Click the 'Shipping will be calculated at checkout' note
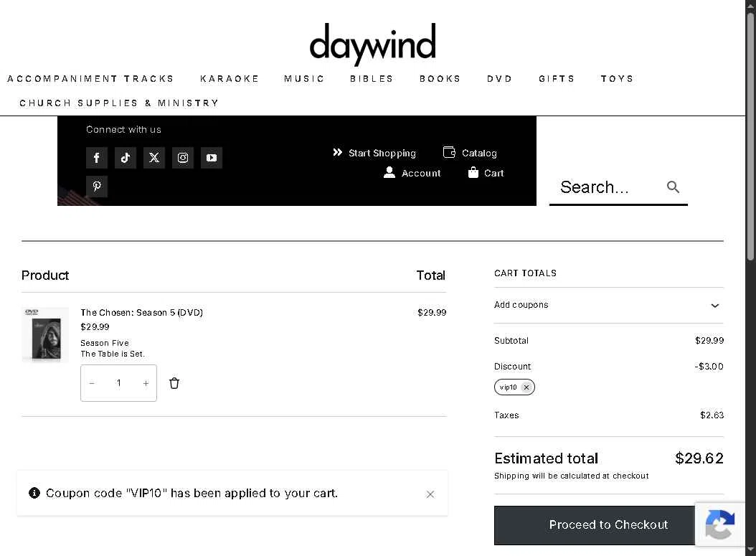756x556 pixels. (572, 476)
